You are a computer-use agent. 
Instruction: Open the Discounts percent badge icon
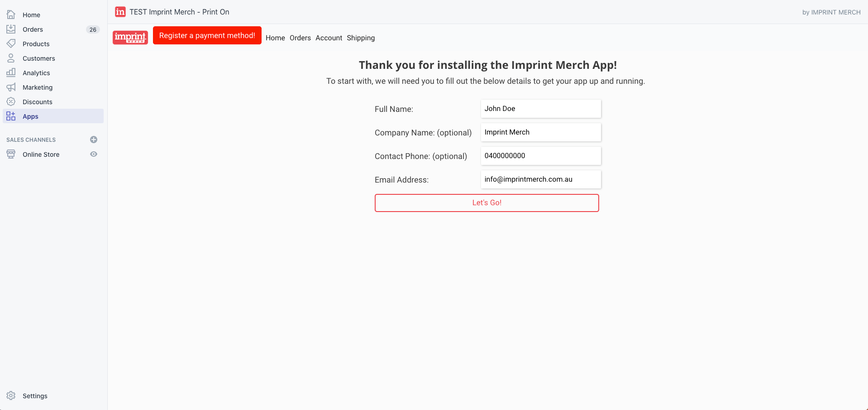click(11, 102)
